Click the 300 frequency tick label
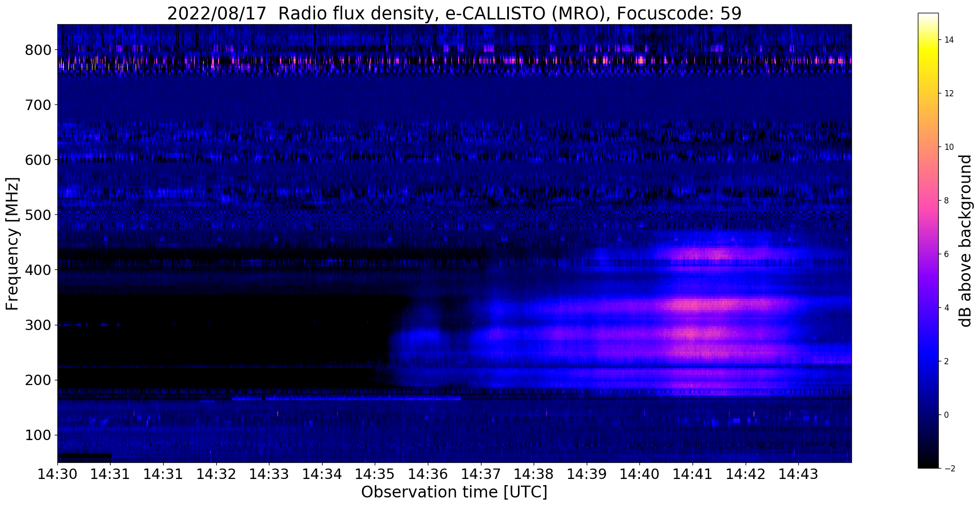The width and height of the screenshot is (980, 506). point(38,325)
